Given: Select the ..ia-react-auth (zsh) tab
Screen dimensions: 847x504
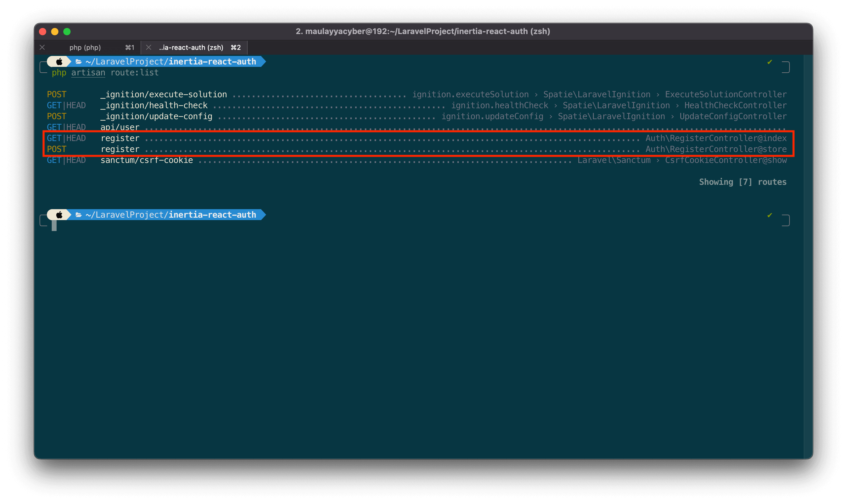Looking at the screenshot, I should (191, 47).
